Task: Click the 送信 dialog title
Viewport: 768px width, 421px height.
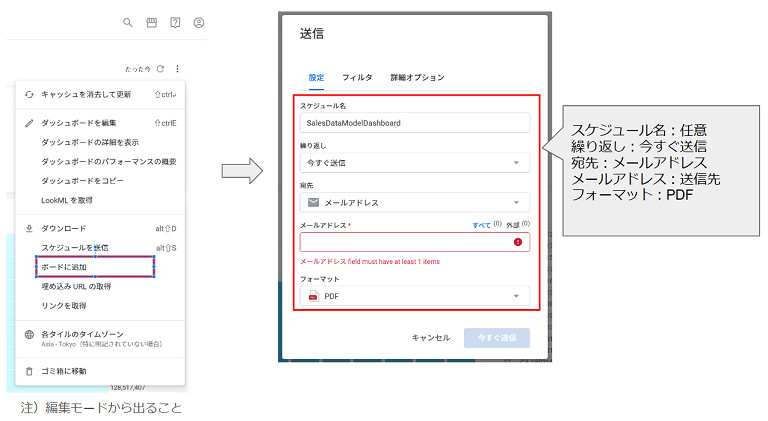Action: 312,34
